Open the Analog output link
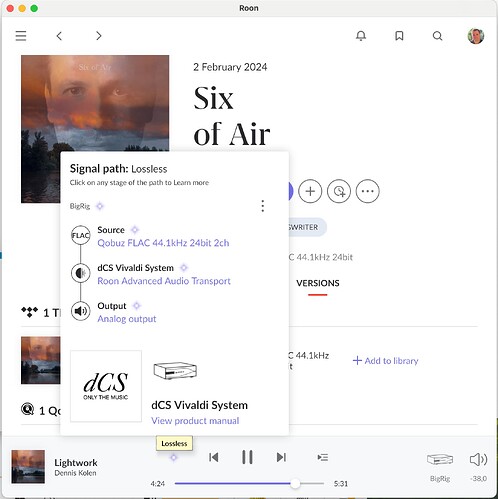498x499 pixels. point(127,319)
